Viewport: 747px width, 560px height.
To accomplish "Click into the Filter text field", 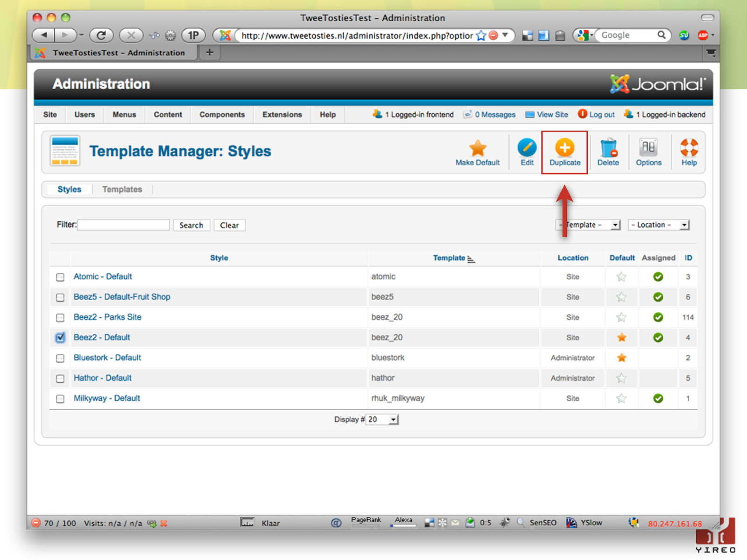I will 124,225.
